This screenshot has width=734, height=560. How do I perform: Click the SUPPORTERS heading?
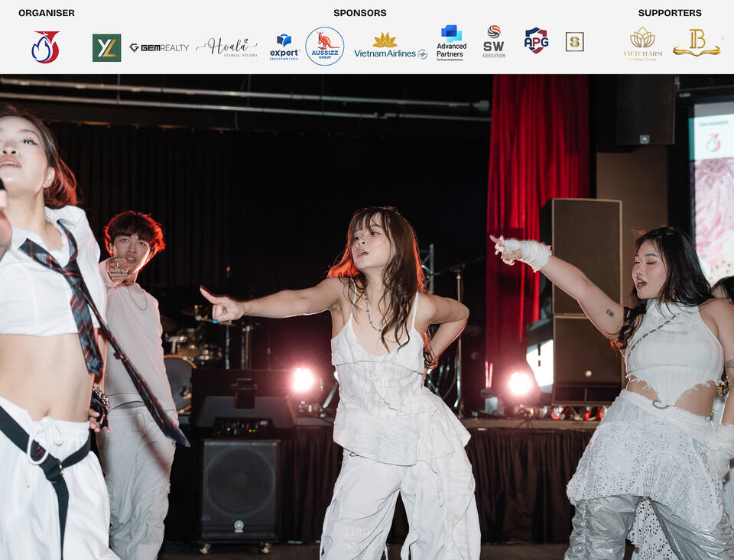[670, 13]
